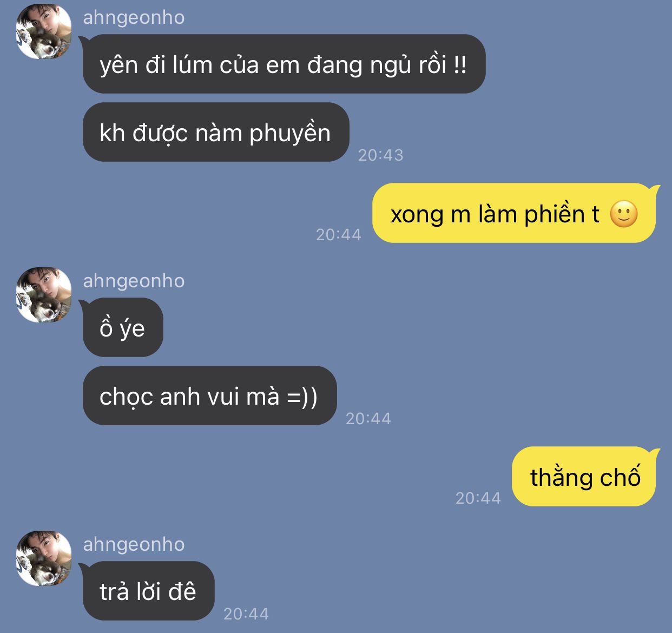Tap ahngeonho name above 'trả lời đê'
Screen dimensions: 672x633
coord(134,544)
